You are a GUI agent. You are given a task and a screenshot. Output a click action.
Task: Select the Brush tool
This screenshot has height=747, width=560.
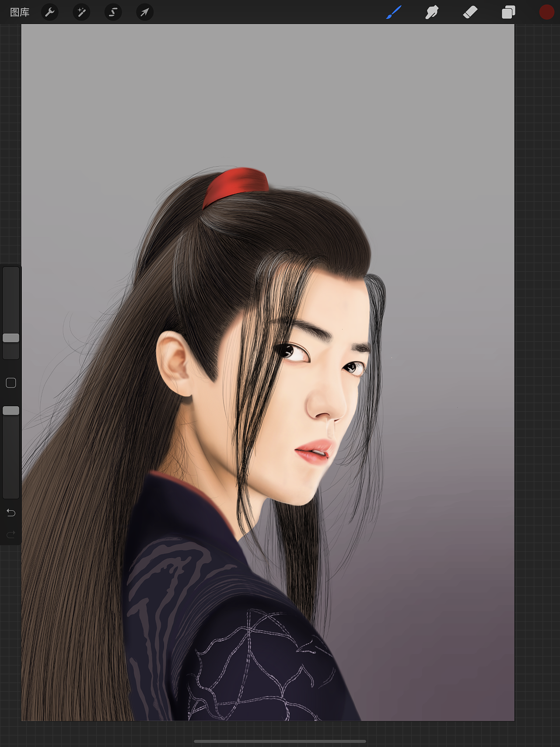point(394,12)
